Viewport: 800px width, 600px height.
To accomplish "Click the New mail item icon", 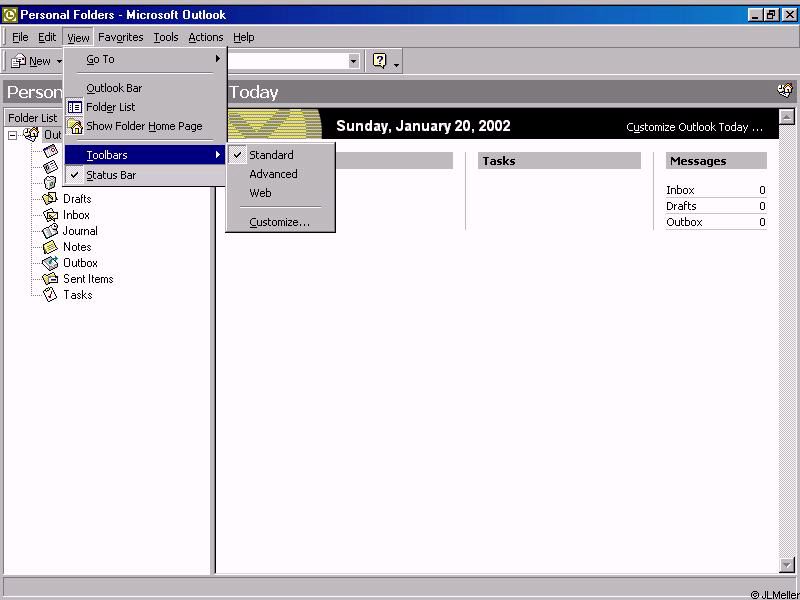I will tap(18, 61).
